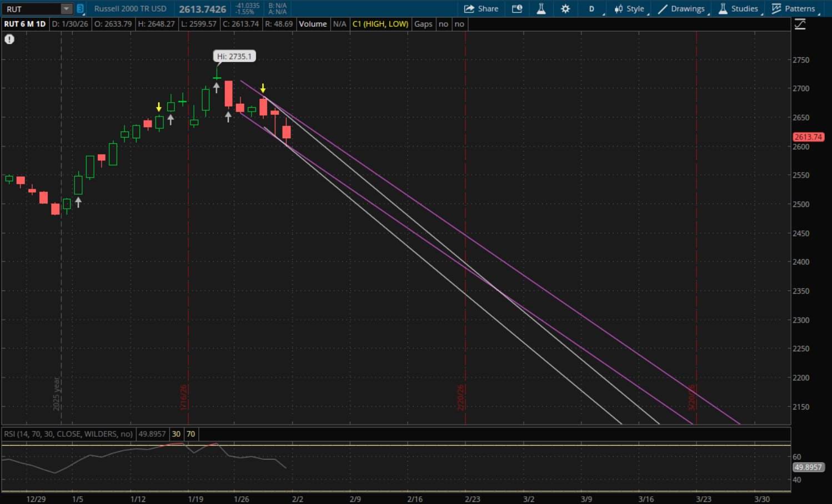Image resolution: width=832 pixels, height=504 pixels.
Task: Click the Share button
Action: click(x=481, y=9)
